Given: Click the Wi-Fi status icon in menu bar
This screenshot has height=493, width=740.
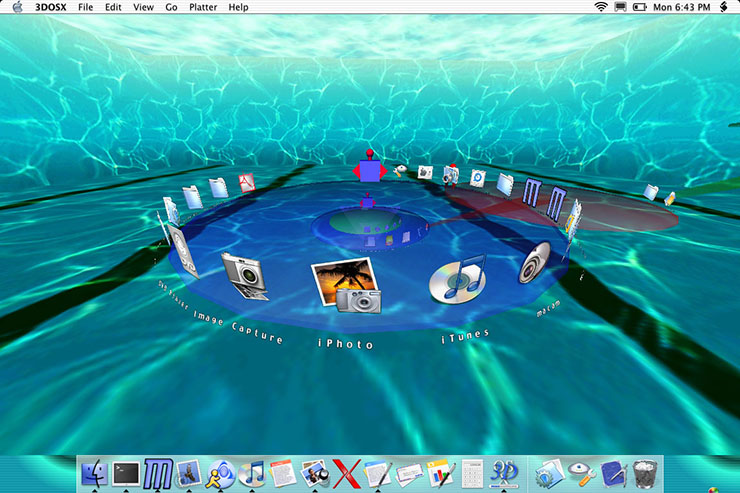Looking at the screenshot, I should tap(601, 7).
